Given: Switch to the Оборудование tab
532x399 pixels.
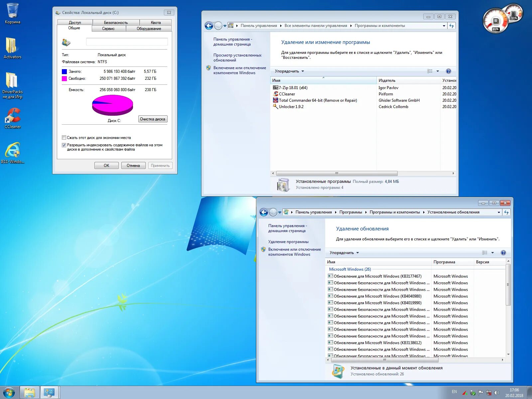Looking at the screenshot, I should [x=149, y=29].
